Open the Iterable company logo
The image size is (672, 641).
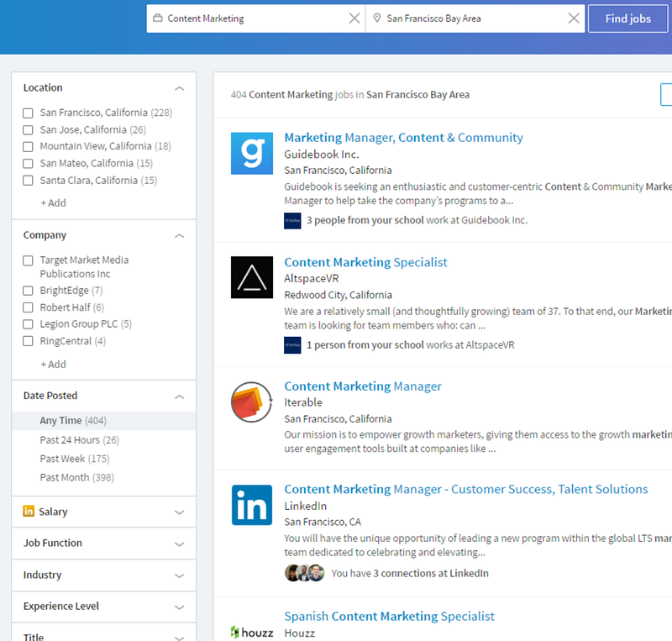point(251,402)
